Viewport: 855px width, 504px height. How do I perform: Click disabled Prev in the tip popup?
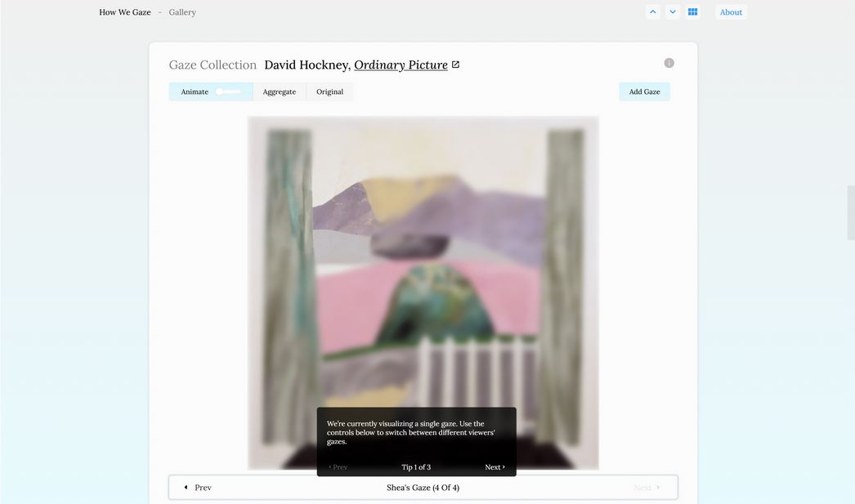(338, 467)
